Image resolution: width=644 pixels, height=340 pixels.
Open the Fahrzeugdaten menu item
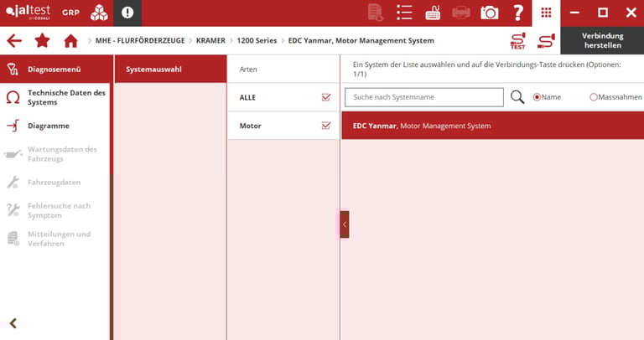click(x=55, y=183)
